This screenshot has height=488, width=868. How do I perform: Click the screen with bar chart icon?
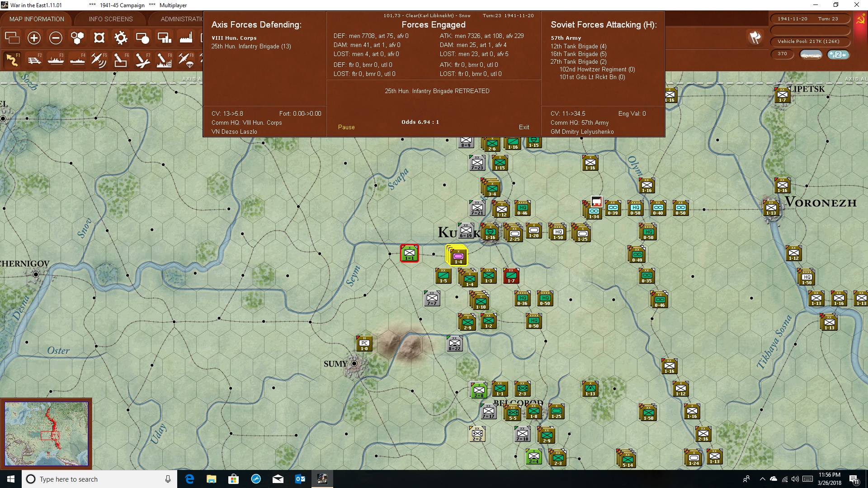pos(164,38)
